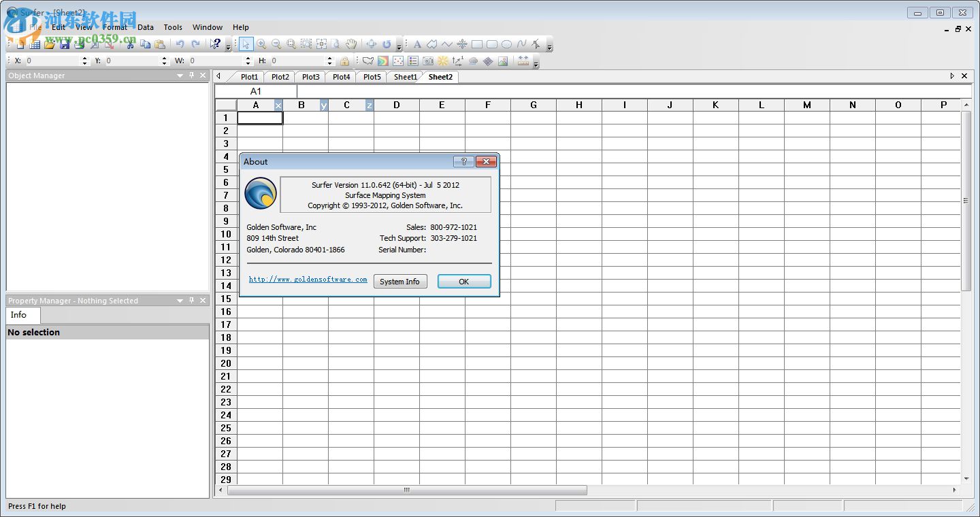The image size is (980, 517).
Task: Expand the drawing toolbar overflow options
Action: pyautogui.click(x=549, y=46)
